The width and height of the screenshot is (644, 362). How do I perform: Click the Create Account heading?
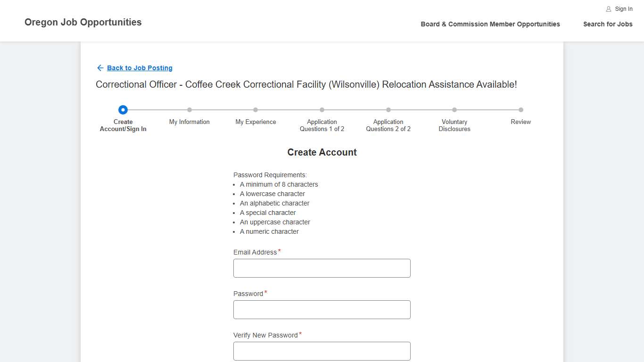[x=322, y=152]
